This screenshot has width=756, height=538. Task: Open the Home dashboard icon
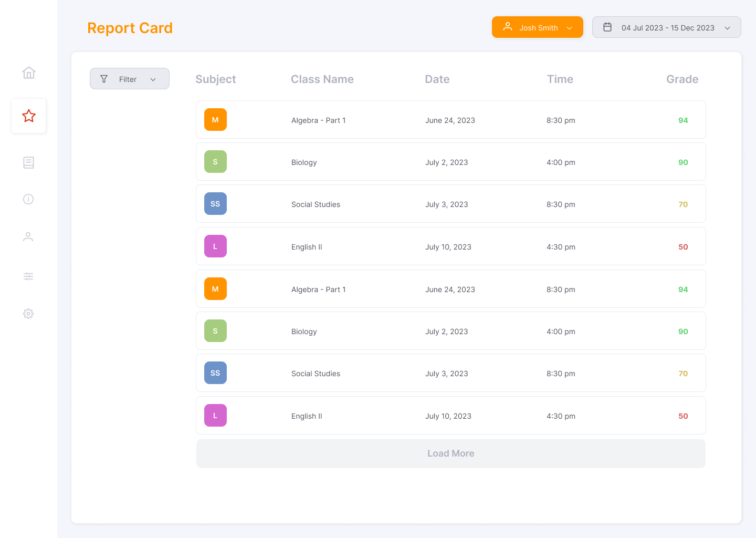pyautogui.click(x=28, y=73)
